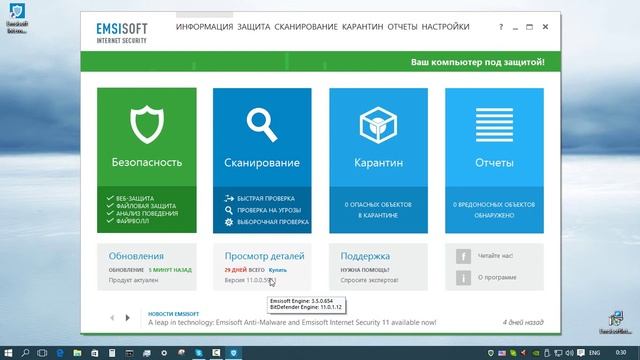This screenshot has height=360, width=640.
Task: Open taskbar search
Action: pos(25,353)
